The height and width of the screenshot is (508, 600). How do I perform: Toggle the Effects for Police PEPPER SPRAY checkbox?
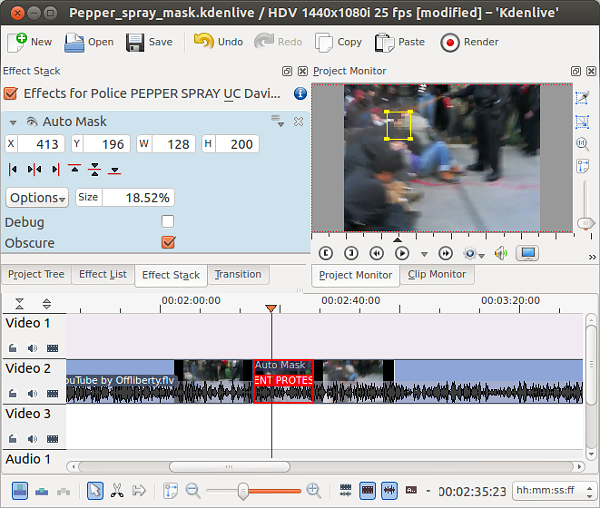11,94
